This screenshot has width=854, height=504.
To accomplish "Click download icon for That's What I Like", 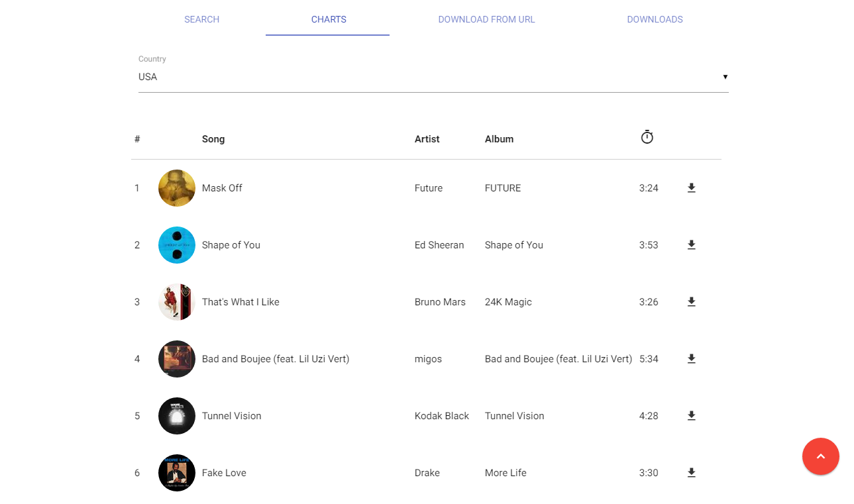I will (691, 302).
